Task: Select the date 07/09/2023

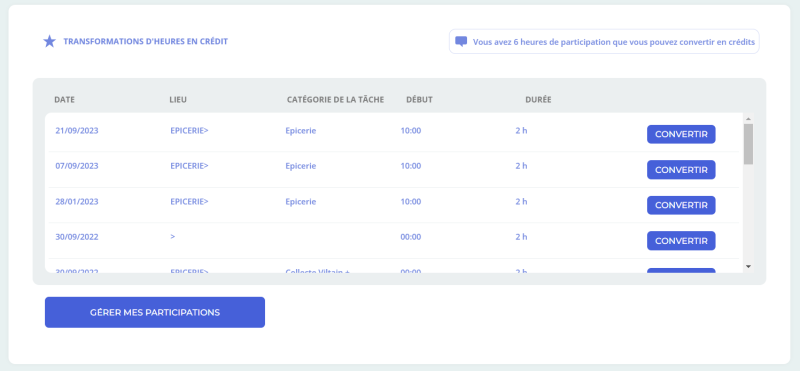Action: coord(77,166)
